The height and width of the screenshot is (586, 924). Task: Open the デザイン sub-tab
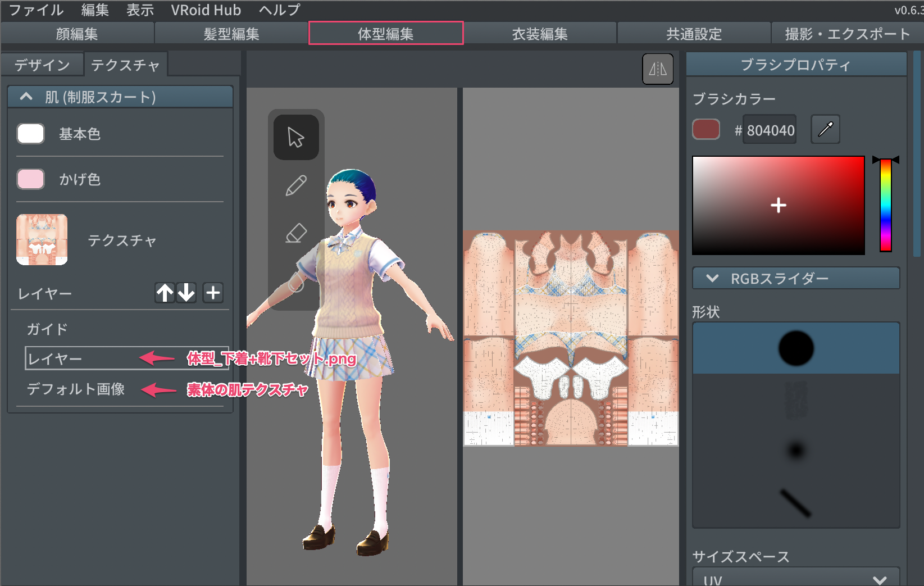(42, 65)
